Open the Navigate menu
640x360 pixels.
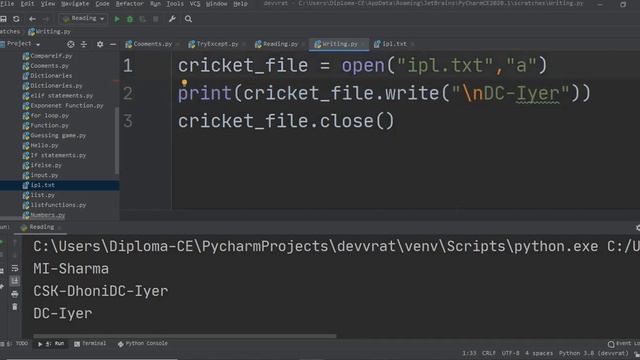(75, 4)
